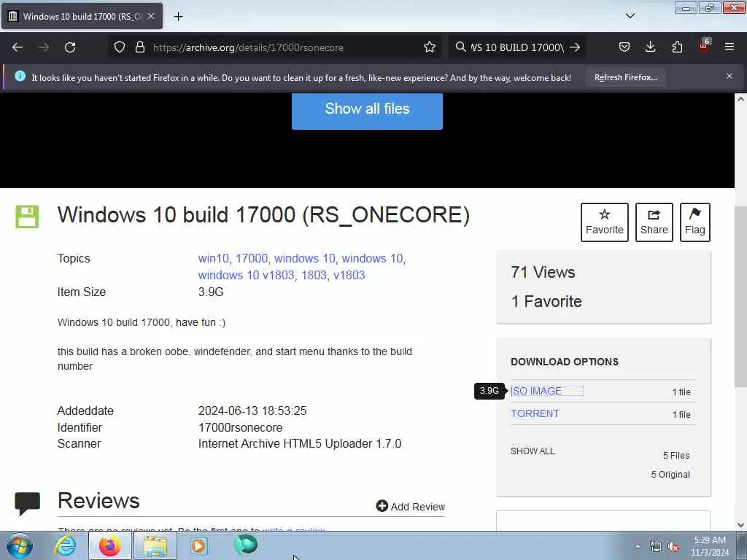Open the 1803 topic link
This screenshot has width=747, height=560.
[x=314, y=275]
